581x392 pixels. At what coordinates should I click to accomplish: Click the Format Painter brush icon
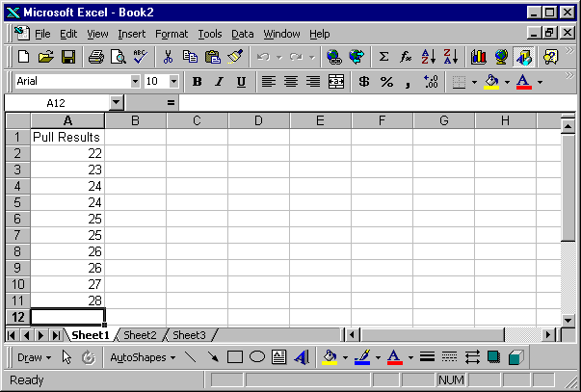[x=235, y=57]
